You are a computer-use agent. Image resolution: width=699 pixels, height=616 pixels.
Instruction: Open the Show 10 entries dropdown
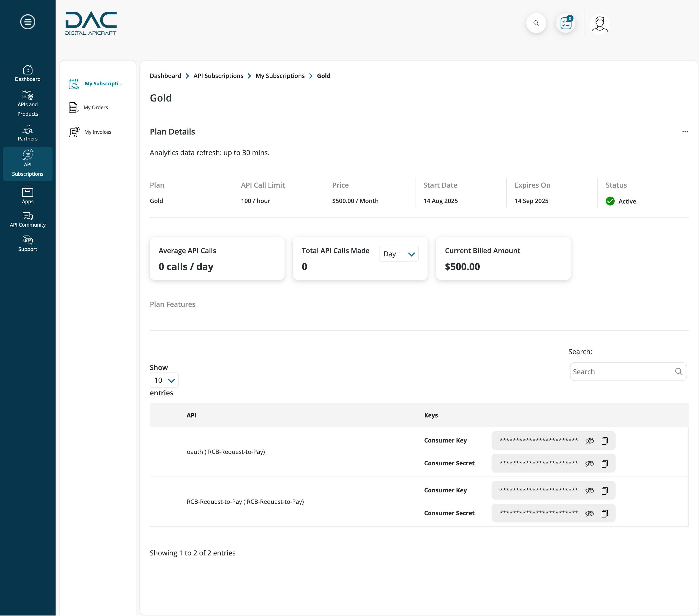pyautogui.click(x=164, y=380)
